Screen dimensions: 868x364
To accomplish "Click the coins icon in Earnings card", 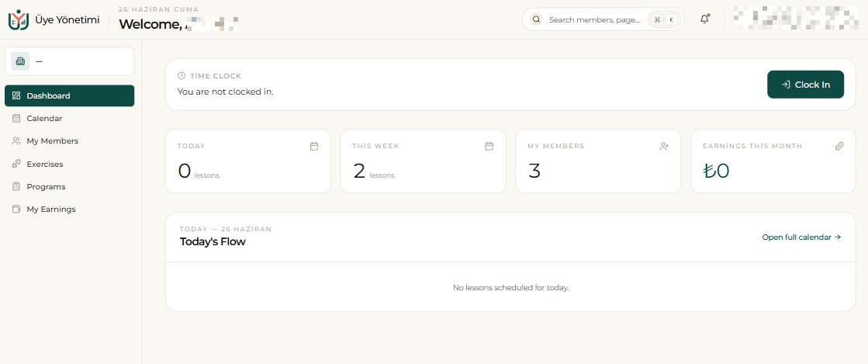I will click(839, 146).
